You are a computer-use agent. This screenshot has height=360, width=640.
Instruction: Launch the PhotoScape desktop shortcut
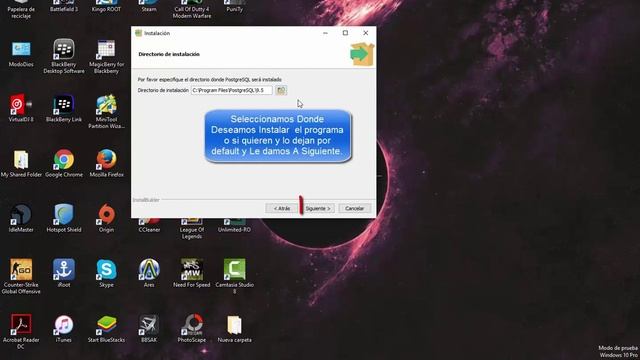click(x=192, y=328)
